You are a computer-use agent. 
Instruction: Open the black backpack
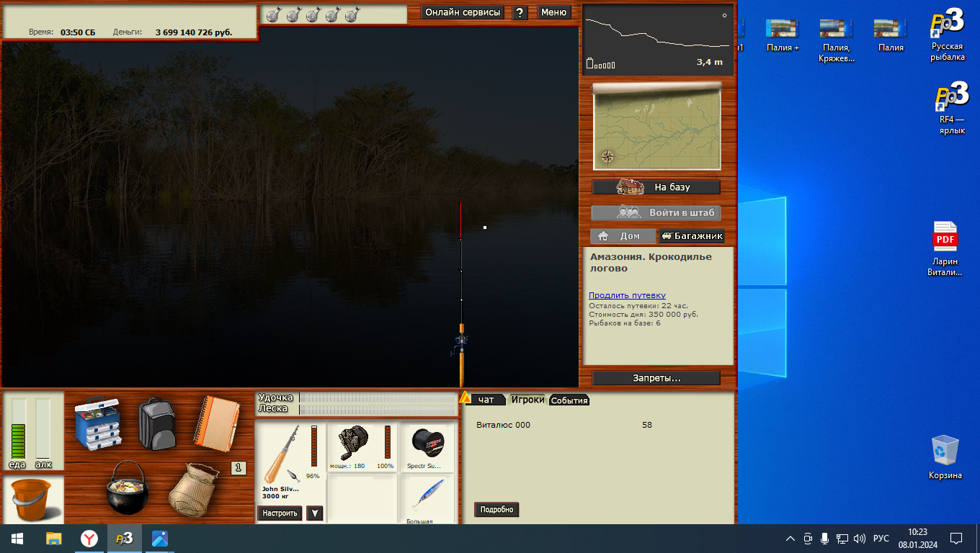[157, 423]
